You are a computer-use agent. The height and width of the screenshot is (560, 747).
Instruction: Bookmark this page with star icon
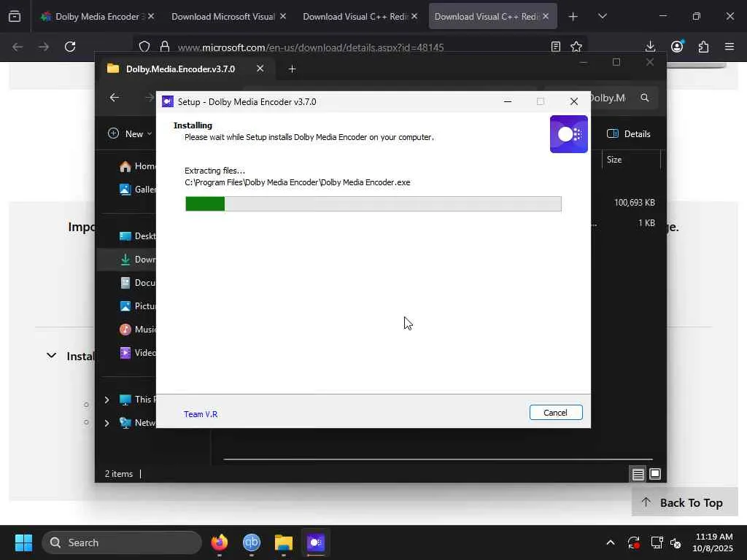[x=576, y=47]
